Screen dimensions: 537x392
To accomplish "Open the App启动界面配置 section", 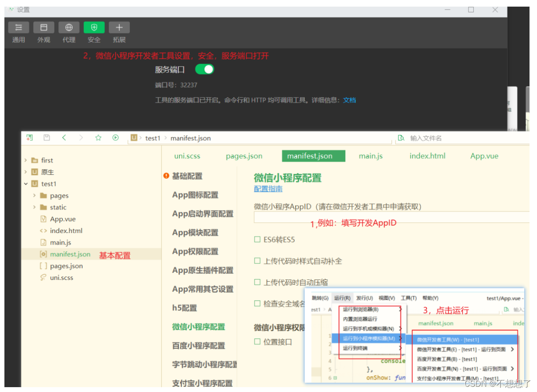I will (203, 214).
